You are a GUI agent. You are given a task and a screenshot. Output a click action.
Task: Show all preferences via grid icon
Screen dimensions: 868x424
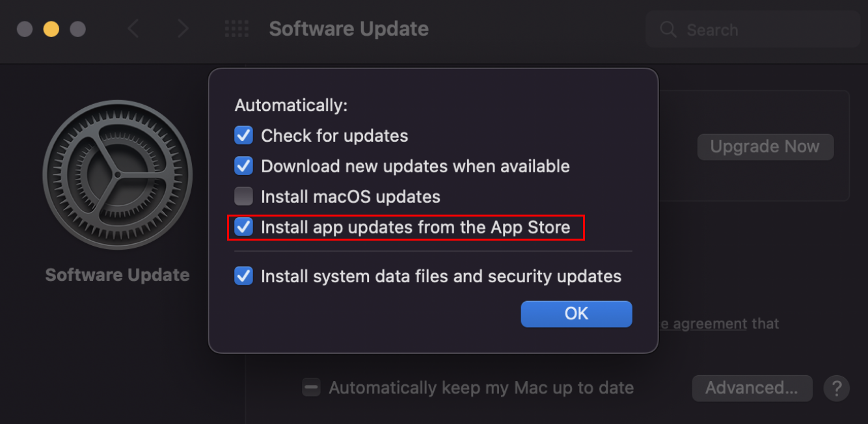[x=236, y=29]
